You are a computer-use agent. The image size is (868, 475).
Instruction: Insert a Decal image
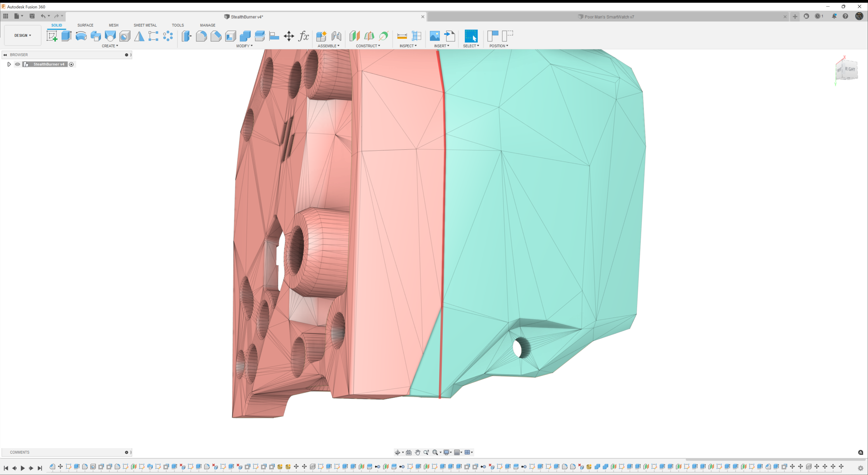click(x=435, y=36)
